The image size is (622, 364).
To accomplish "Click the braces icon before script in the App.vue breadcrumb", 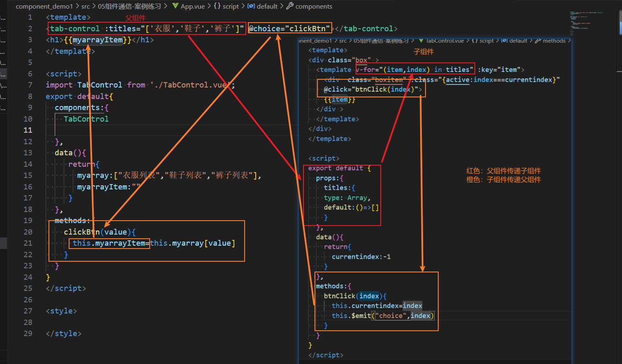I will point(217,6).
